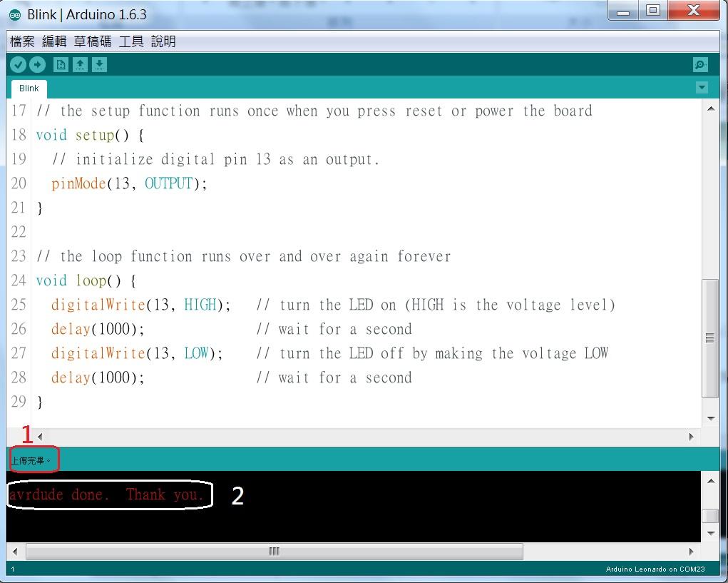Click editor vertical scrollbar down arrow
The image size is (728, 583).
(711, 418)
